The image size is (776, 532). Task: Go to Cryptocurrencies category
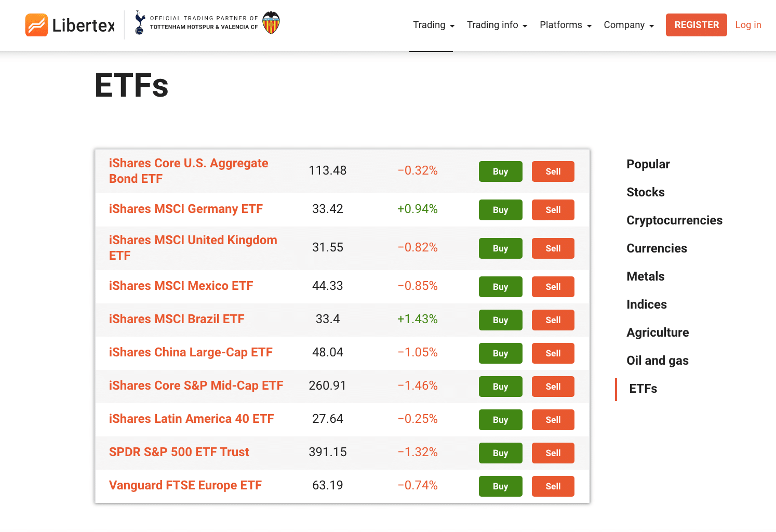pos(674,220)
